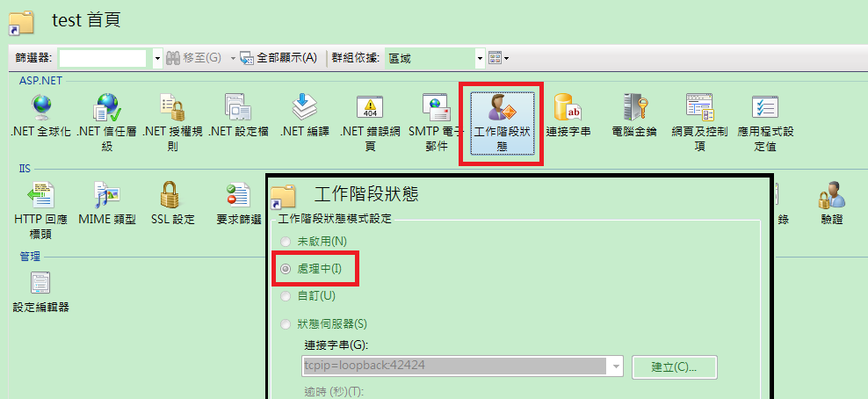This screenshot has height=399, width=868.
Task: Expand the 群組依據 區域 dropdown
Action: (x=480, y=58)
